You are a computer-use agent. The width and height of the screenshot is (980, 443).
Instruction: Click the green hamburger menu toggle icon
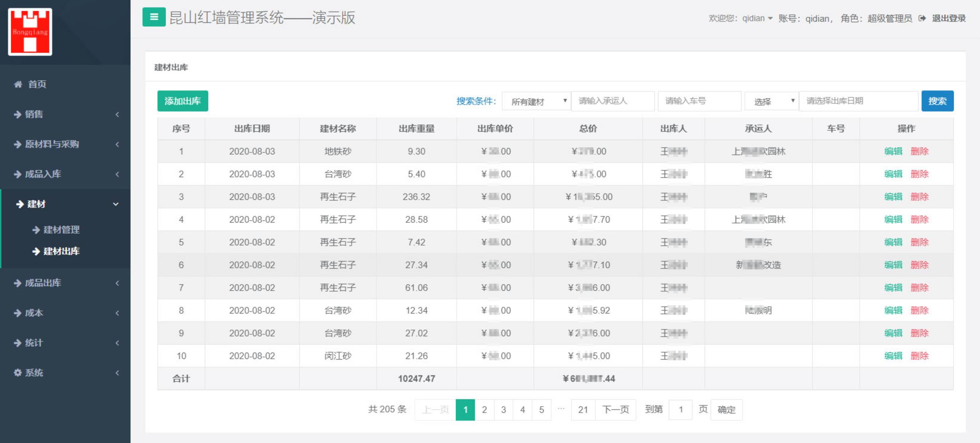154,17
